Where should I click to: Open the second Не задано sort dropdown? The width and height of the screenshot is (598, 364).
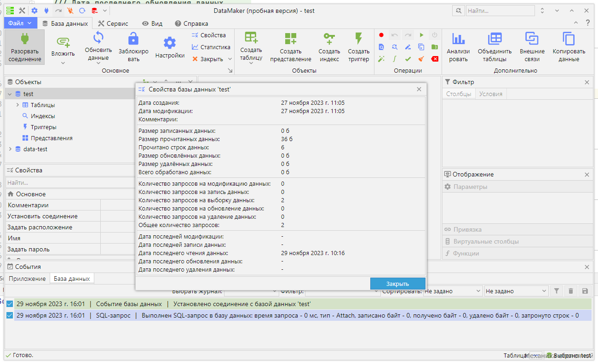coord(517,291)
